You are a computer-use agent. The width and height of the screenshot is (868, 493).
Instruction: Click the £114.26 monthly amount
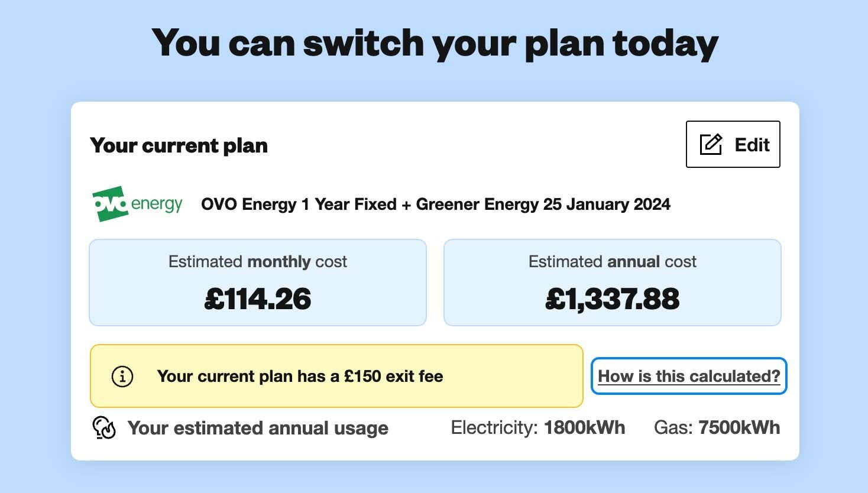258,299
